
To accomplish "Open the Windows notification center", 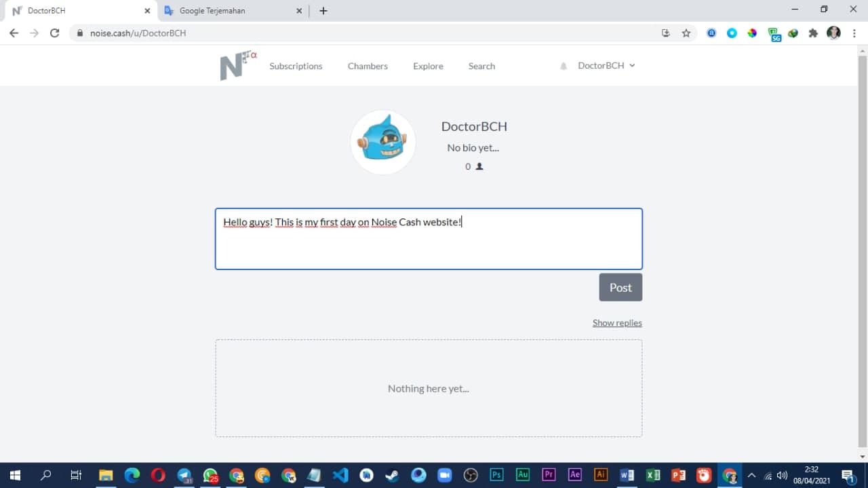I will pos(848,475).
